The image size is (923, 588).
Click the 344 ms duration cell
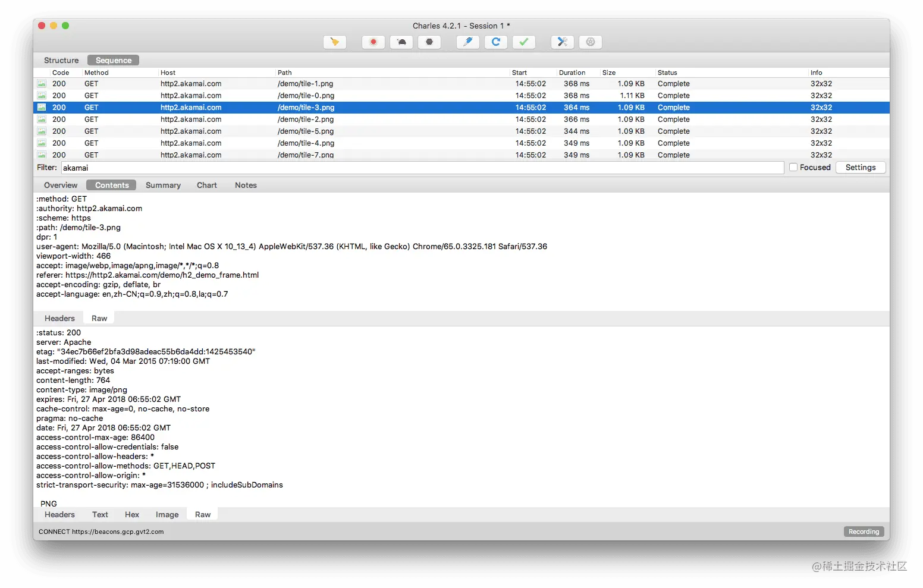[576, 131]
